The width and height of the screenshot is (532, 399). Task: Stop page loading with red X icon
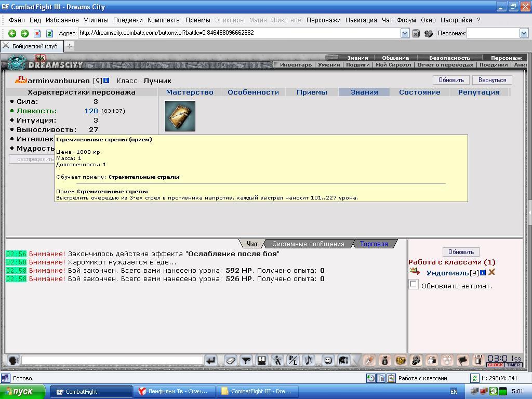tap(37, 33)
